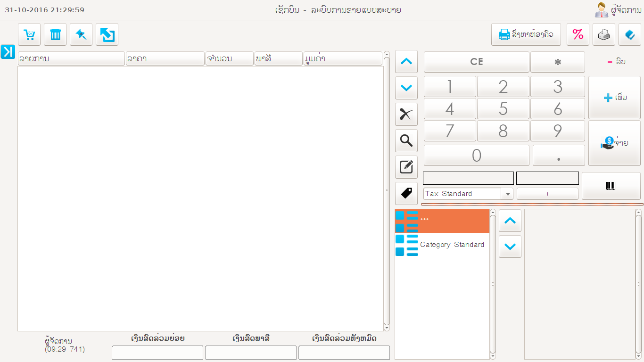Viewport: 644px width, 362px height.
Task: Click the edit line pencil icon
Action: (x=406, y=167)
